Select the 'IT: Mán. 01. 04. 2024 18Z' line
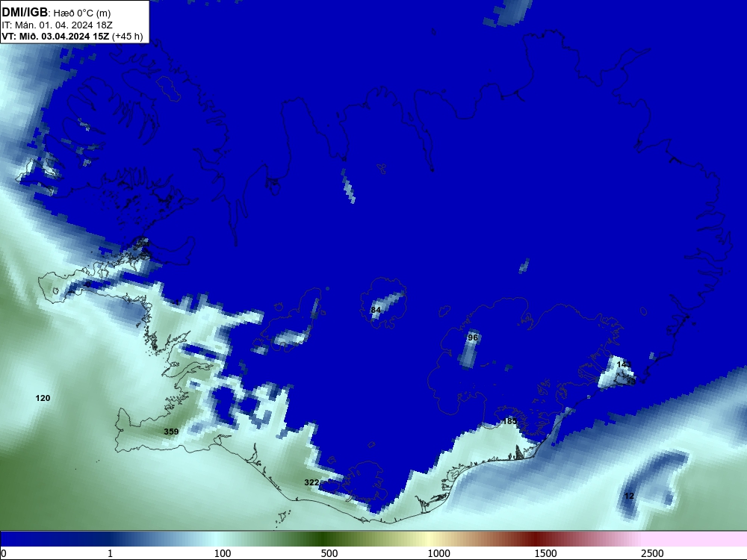The width and height of the screenshot is (747, 560). [57, 25]
